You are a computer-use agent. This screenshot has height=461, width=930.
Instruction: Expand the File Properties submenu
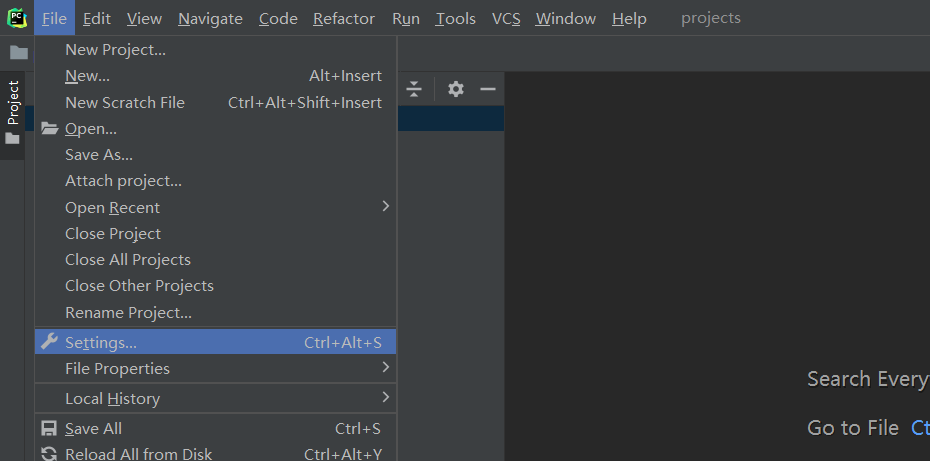[215, 368]
